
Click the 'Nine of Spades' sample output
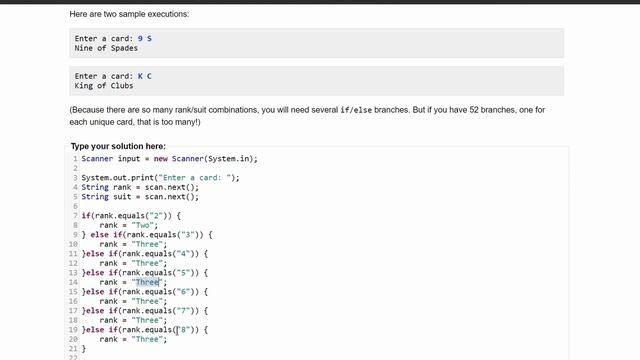click(x=106, y=48)
